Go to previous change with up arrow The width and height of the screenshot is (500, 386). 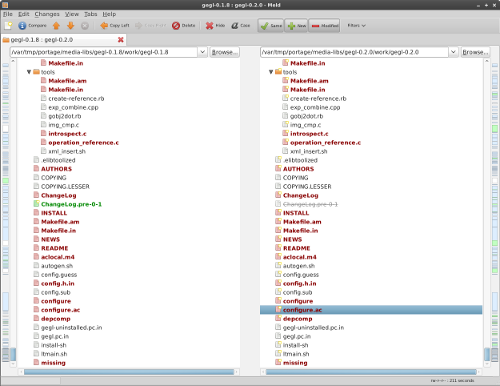pyautogui.click(x=56, y=25)
